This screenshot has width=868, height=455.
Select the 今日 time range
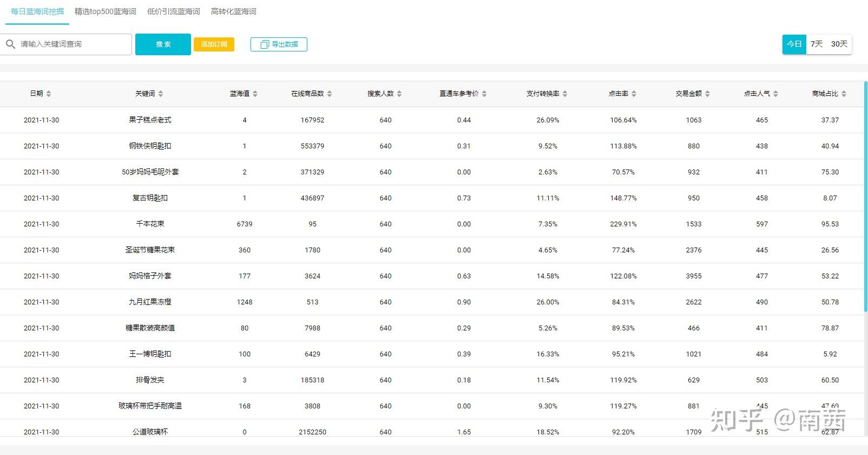pyautogui.click(x=794, y=44)
